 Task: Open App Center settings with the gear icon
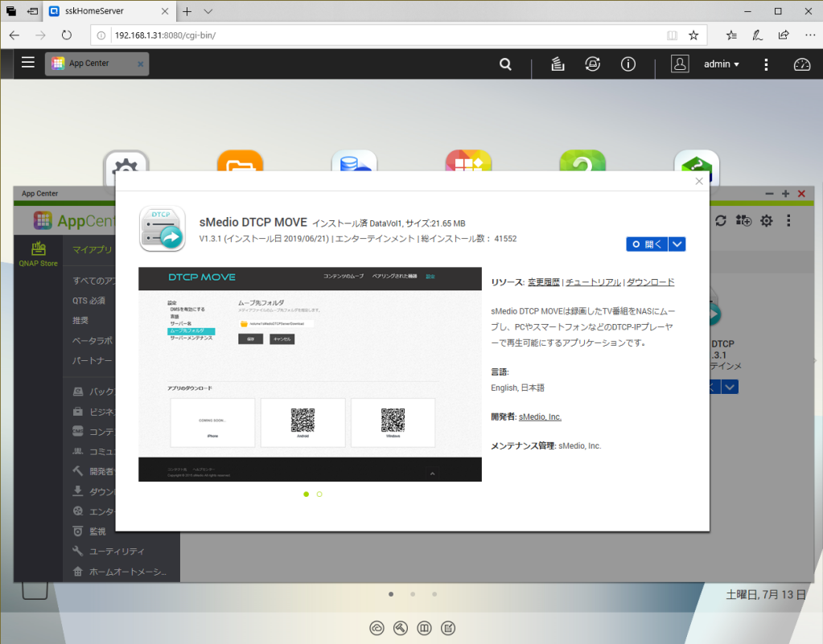pyautogui.click(x=766, y=220)
